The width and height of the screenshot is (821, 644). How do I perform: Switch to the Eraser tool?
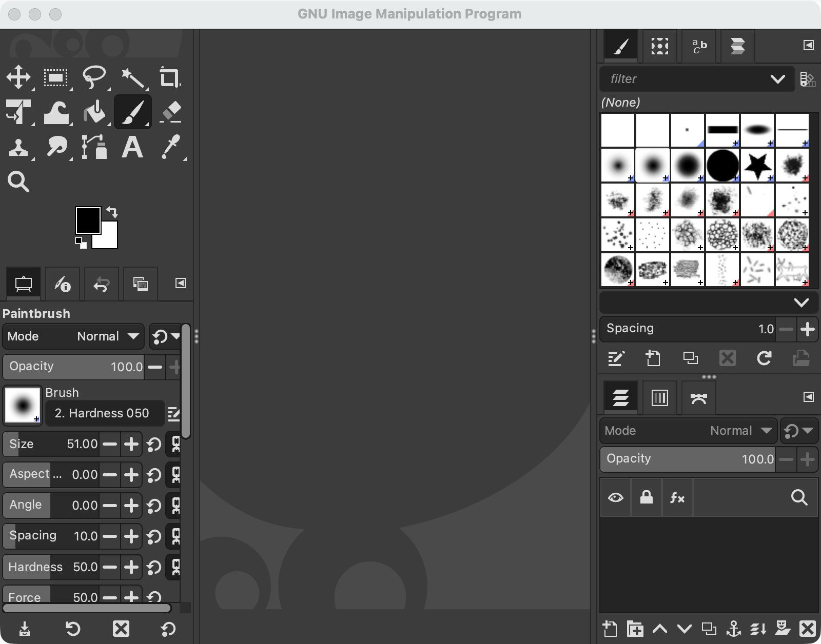click(x=170, y=112)
